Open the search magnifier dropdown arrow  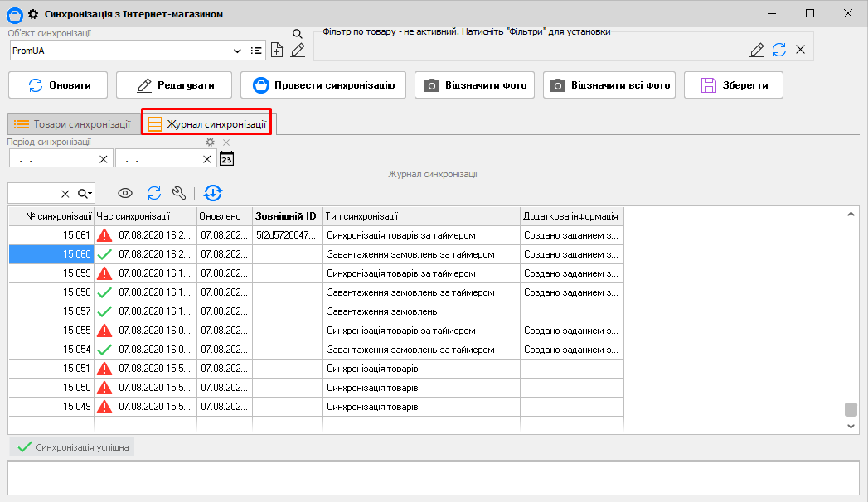tap(85, 193)
